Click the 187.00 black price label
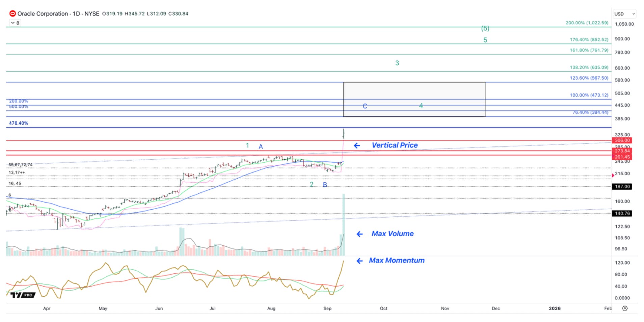This screenshot has height=322, width=644. tap(622, 186)
